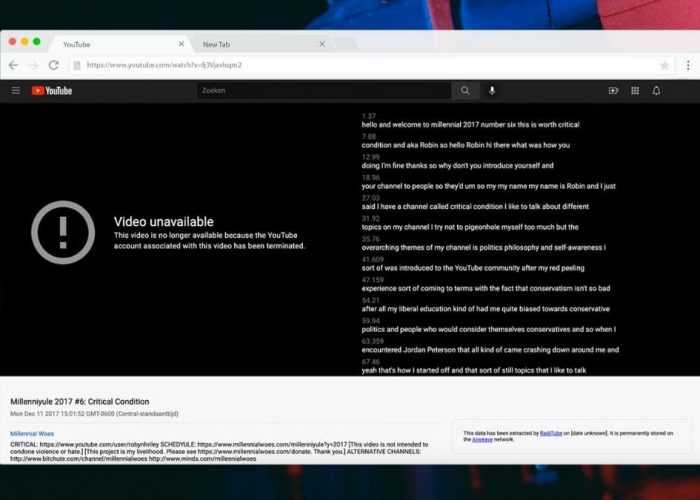Click the page info icon in address bar
This screenshot has width=700, height=500.
tap(77, 65)
